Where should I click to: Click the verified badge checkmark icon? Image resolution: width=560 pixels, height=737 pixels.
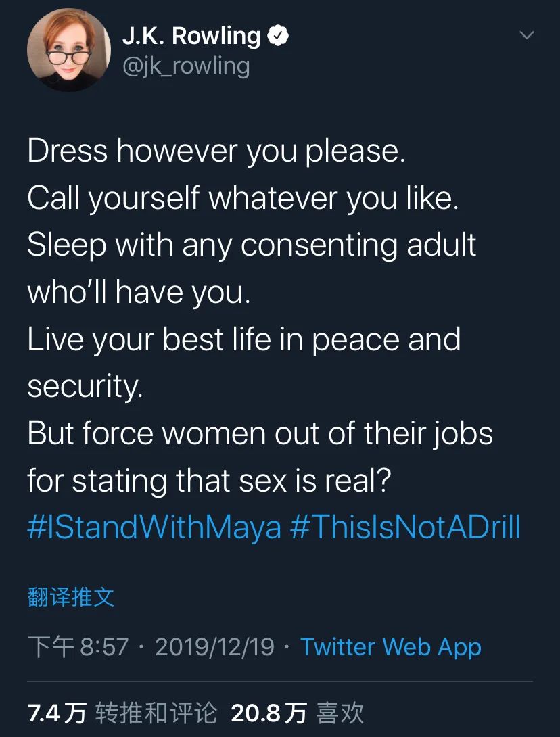(279, 36)
